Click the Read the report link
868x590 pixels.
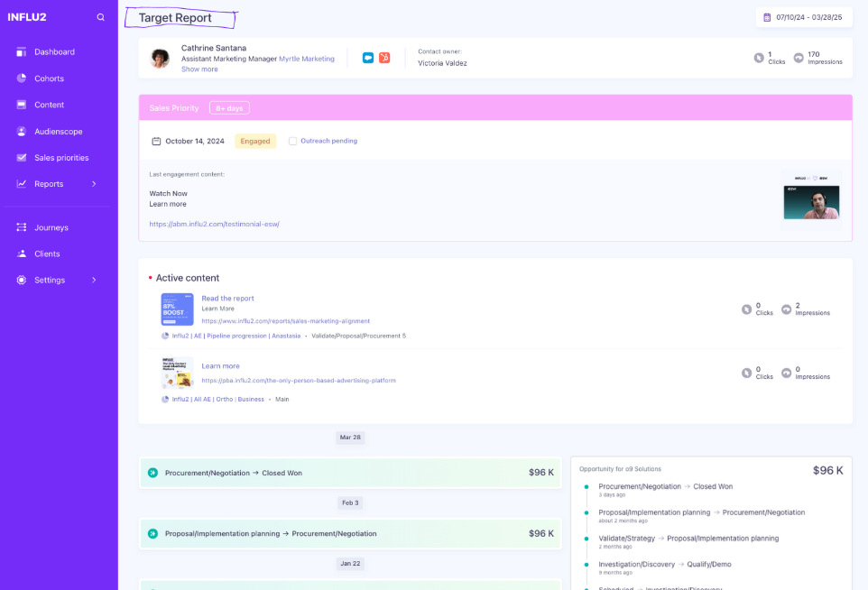227,299
